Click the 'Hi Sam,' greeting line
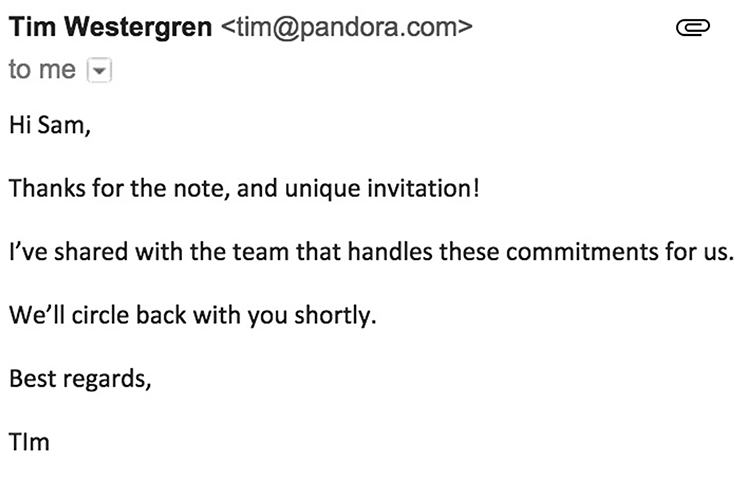750x482 pixels. click(50, 125)
